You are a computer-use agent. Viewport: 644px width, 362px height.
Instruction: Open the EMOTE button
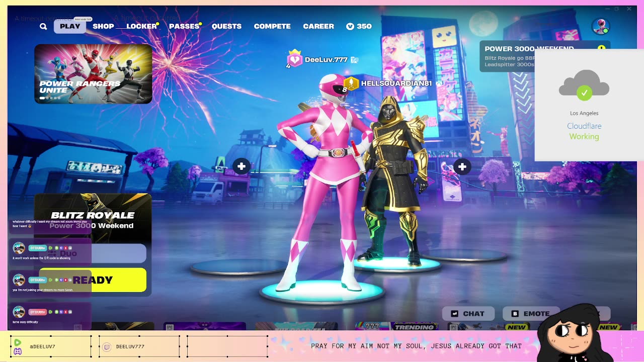pos(531,314)
